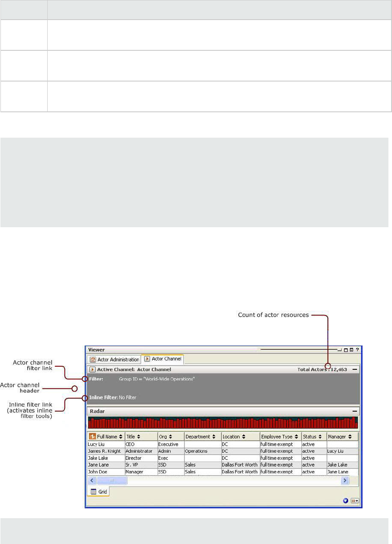Click the Full Name column header icon

click(92, 437)
